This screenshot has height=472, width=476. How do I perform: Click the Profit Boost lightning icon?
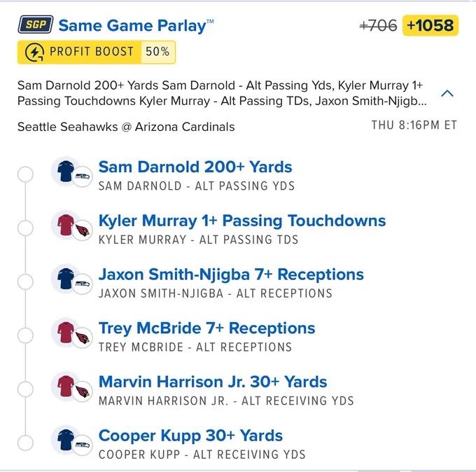pyautogui.click(x=34, y=53)
